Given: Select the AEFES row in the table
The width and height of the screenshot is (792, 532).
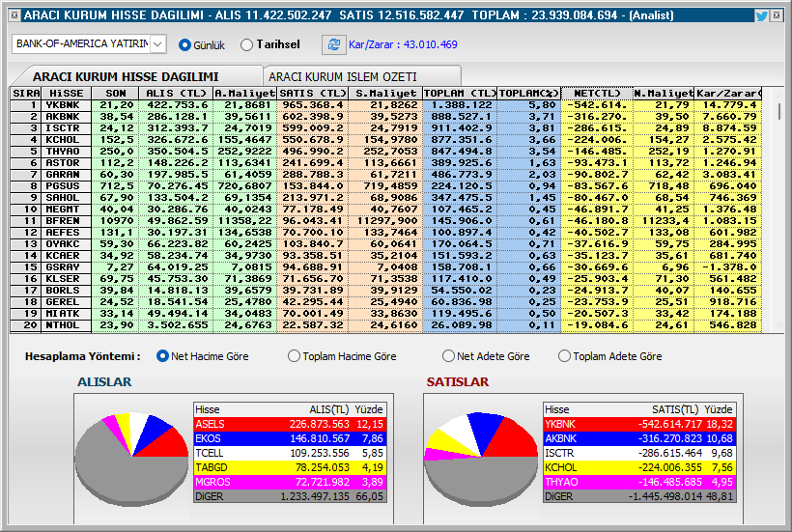Looking at the screenshot, I should [x=386, y=233].
